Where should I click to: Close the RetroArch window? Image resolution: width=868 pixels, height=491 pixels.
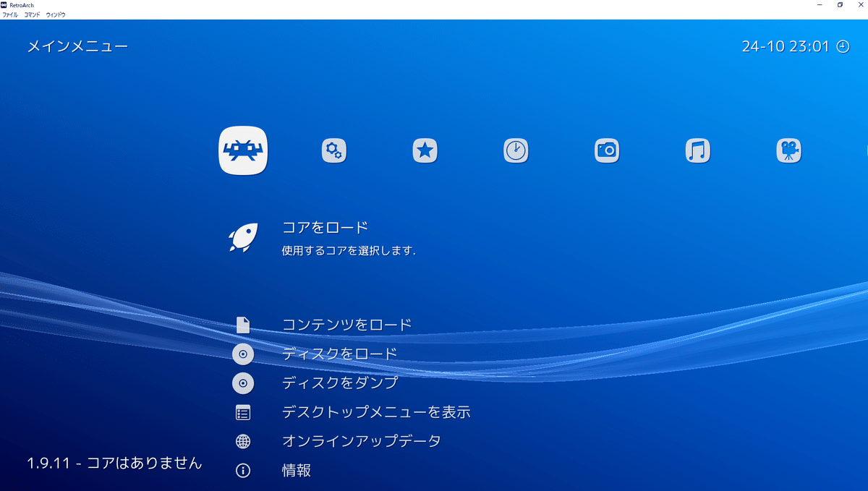tap(859, 5)
